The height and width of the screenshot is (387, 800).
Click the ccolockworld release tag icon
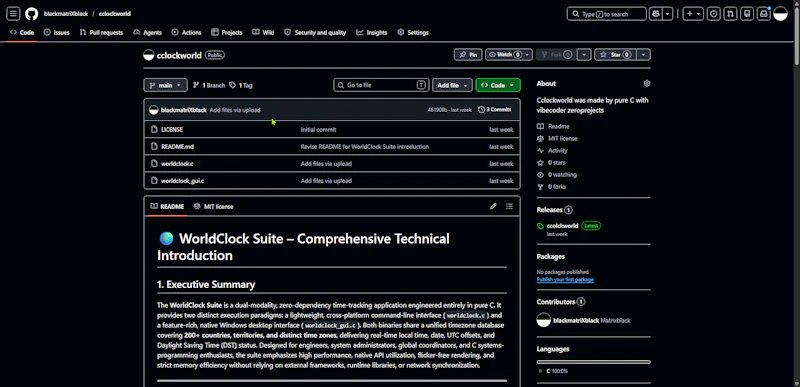pos(540,226)
